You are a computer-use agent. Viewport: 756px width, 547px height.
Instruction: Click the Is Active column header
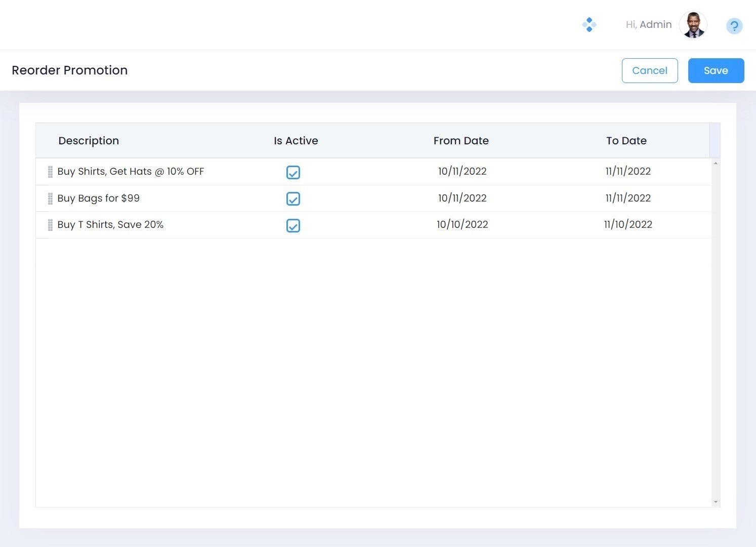[296, 141]
